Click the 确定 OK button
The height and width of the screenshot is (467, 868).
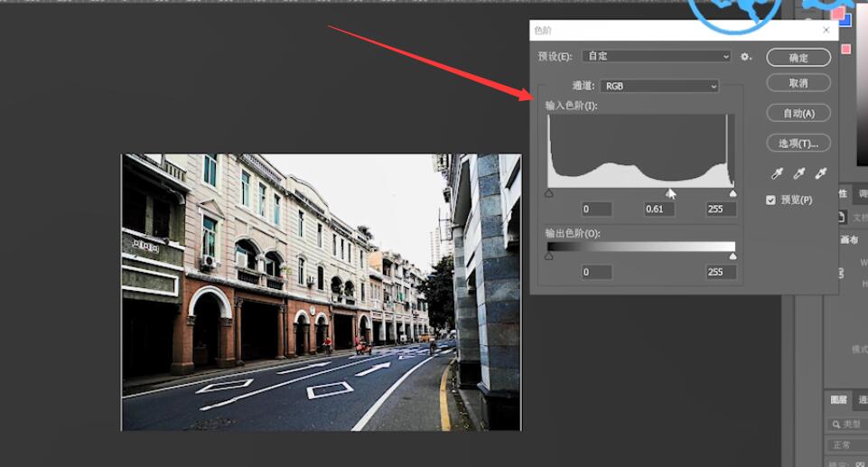click(798, 58)
